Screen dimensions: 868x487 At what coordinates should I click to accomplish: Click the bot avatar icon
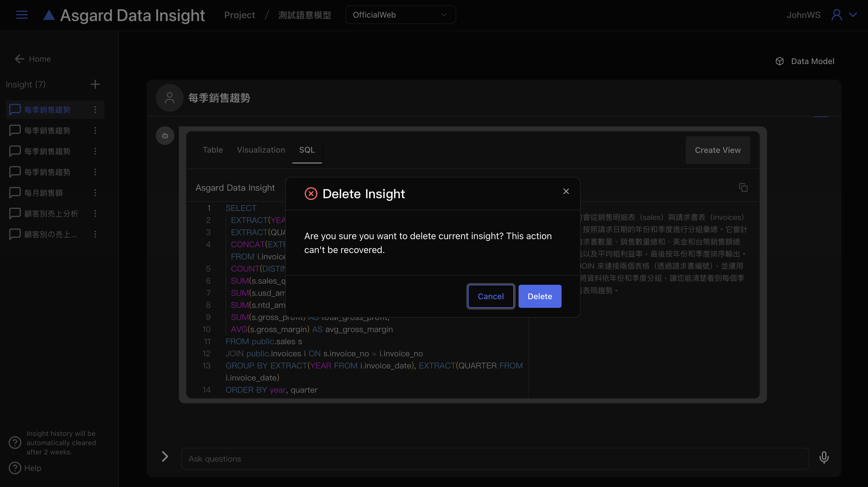[x=165, y=136]
